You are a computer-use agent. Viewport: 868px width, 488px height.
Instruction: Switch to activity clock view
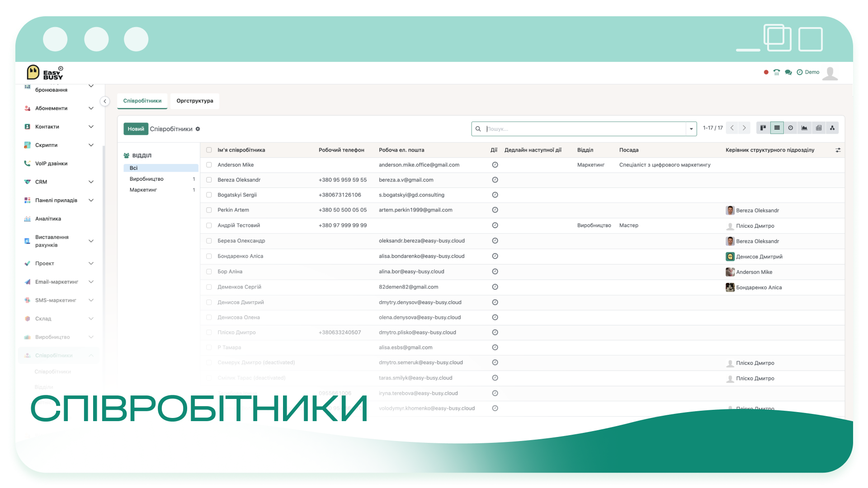(791, 128)
